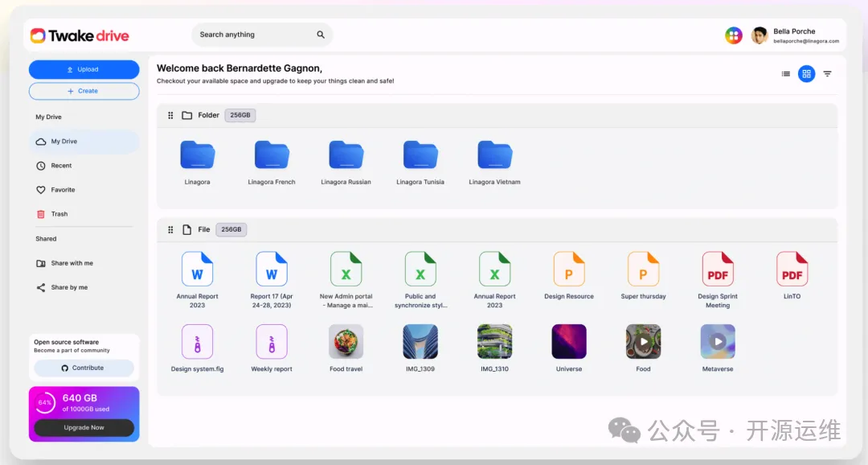Focus the Search anything field
This screenshot has width=868, height=465.
253,35
